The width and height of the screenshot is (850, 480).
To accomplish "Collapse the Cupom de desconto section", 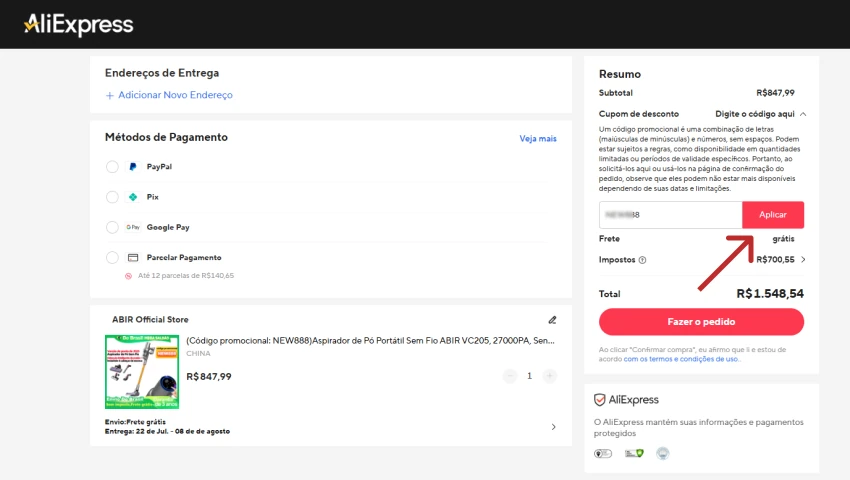I will pos(803,114).
